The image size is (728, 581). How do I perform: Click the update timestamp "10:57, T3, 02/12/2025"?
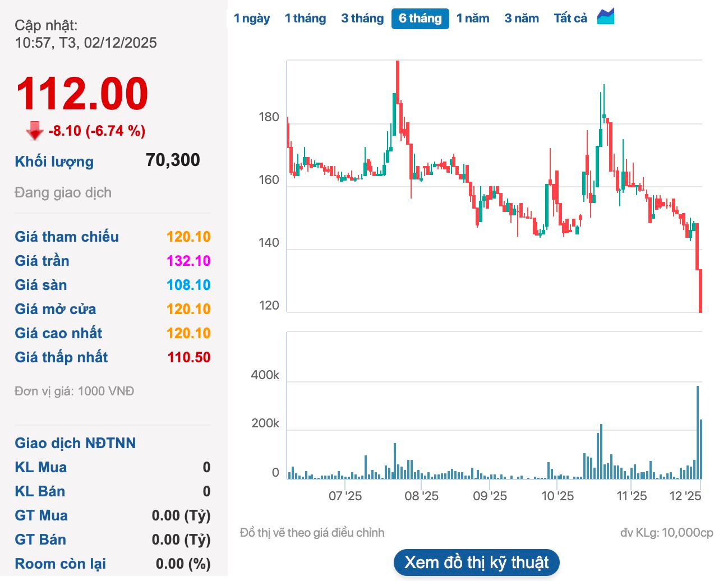point(85,43)
